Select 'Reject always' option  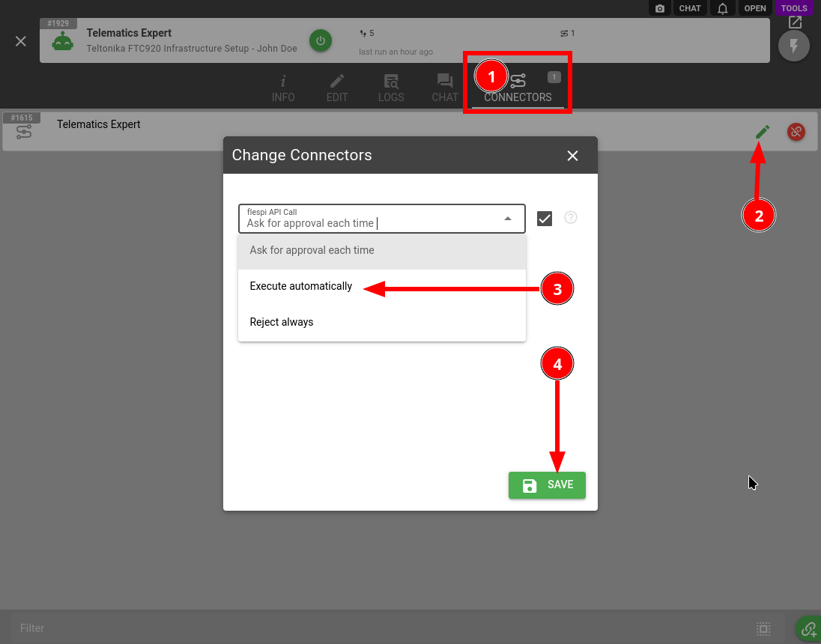382,322
